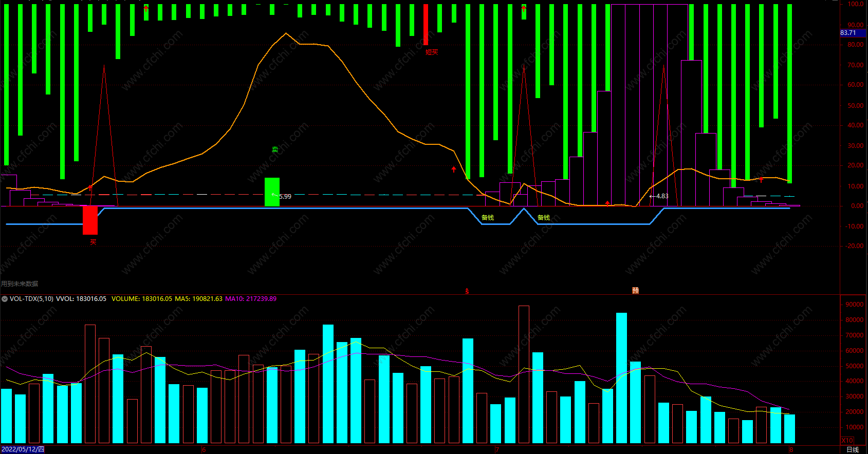Click the 2022/05/12/四 date label
The width and height of the screenshot is (868, 454).
click(x=23, y=449)
